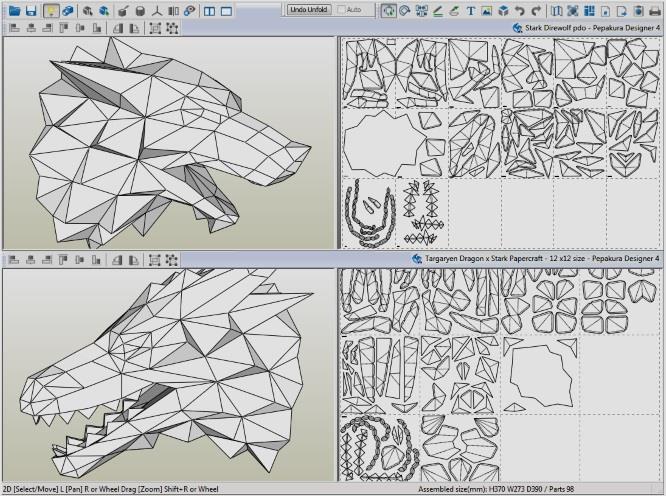666x496 pixels.
Task: Click align bottom icon in Stark Direwolf toolbar
Action: click(x=97, y=28)
